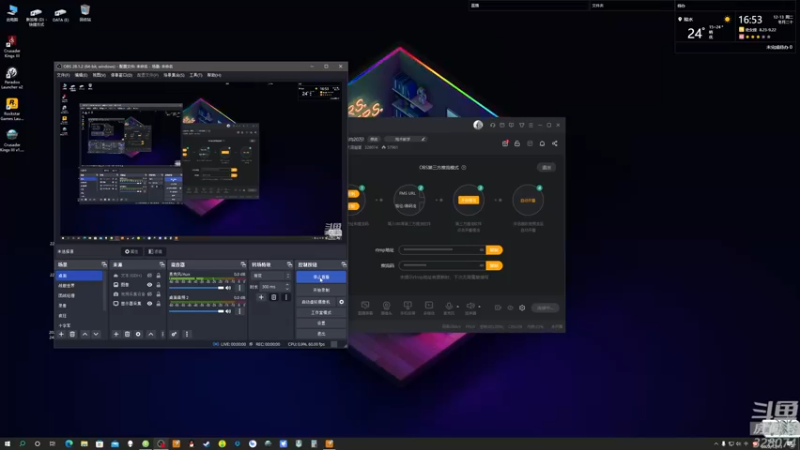Open the Scene Collection menu in OBS
Viewport: 800px width, 450px height.
point(173,75)
